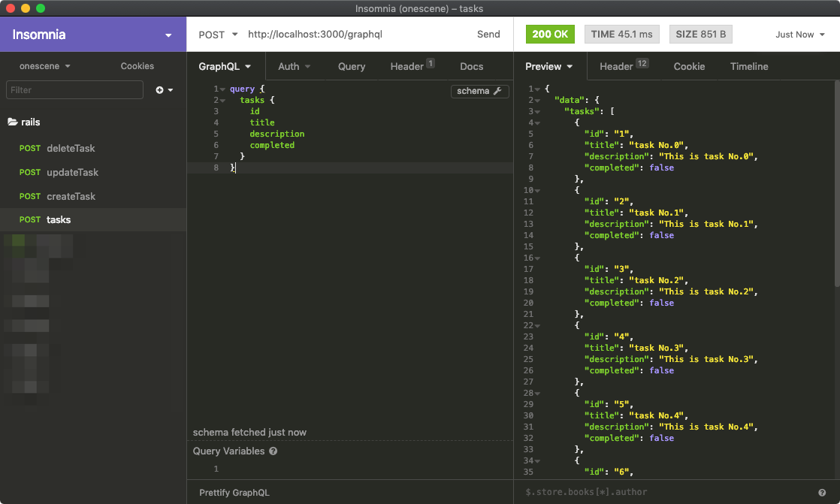
Task: Collapse the tasks block in query editor
Action: click(223, 100)
